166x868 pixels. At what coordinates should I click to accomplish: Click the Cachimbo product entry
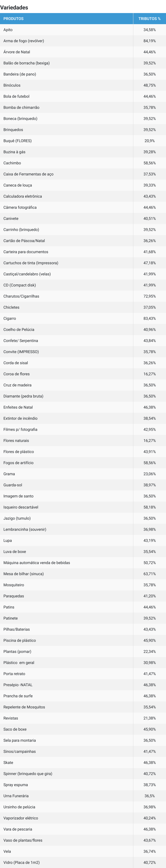[12, 163]
